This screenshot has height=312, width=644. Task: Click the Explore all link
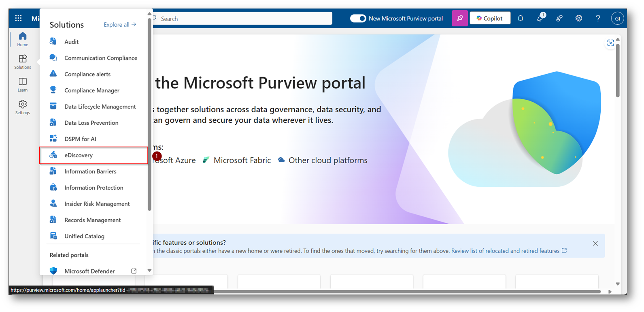(x=120, y=24)
